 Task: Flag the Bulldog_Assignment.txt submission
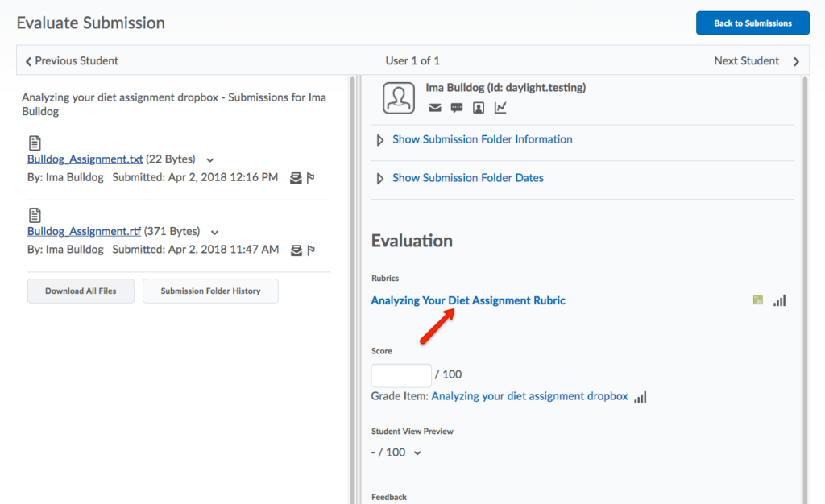tap(311, 177)
